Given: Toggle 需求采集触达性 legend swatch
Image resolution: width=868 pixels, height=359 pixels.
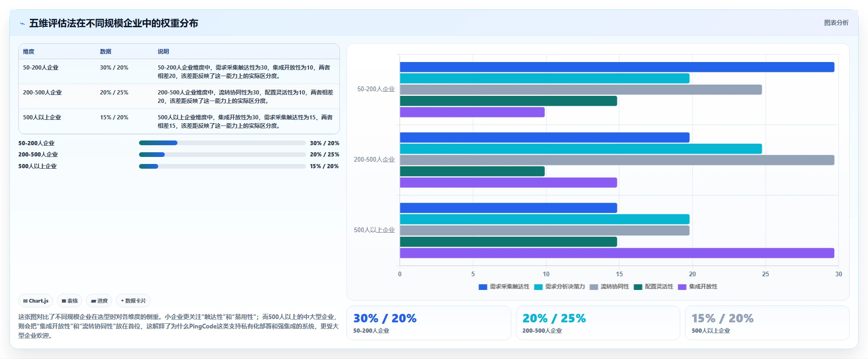Looking at the screenshot, I should 483,287.
